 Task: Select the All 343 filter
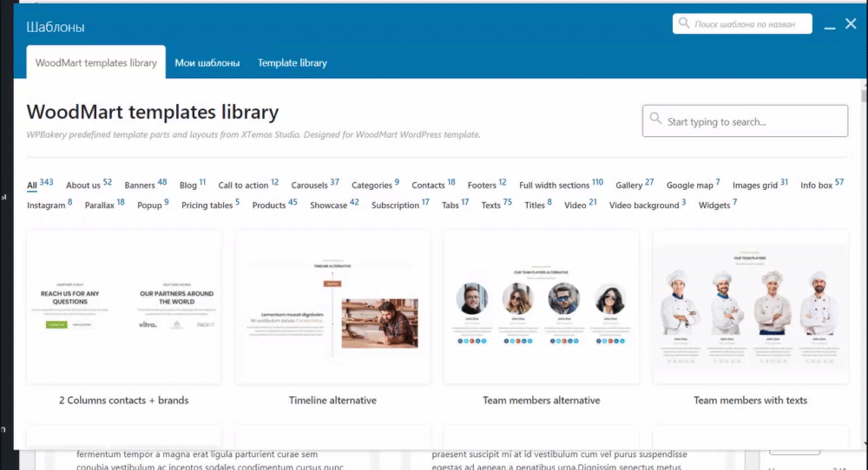point(40,184)
